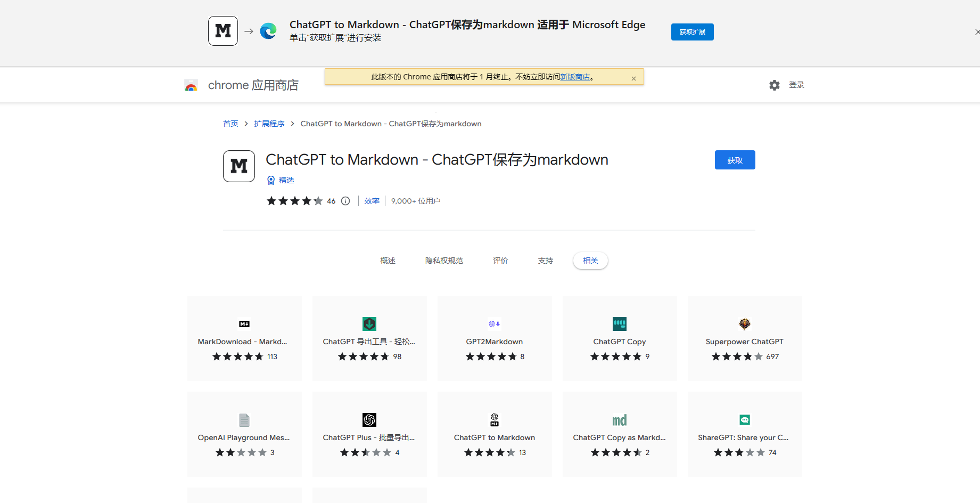Click the large extension M logo
Viewport: 980px width, 503px height.
click(239, 166)
